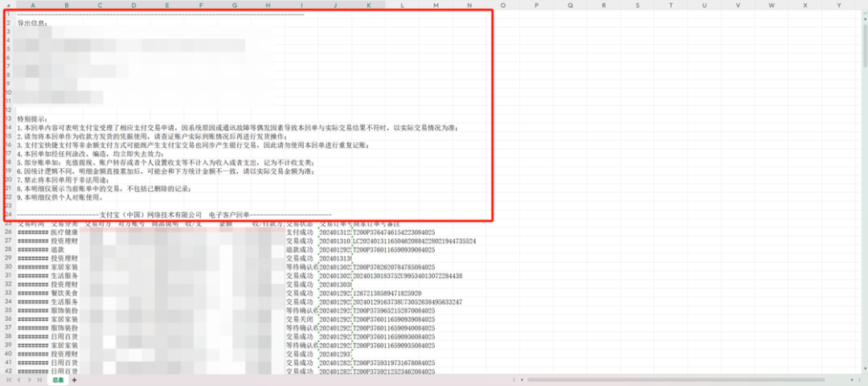The image size is (868, 386).
Task: Select row 2 header
Action: [8, 23]
